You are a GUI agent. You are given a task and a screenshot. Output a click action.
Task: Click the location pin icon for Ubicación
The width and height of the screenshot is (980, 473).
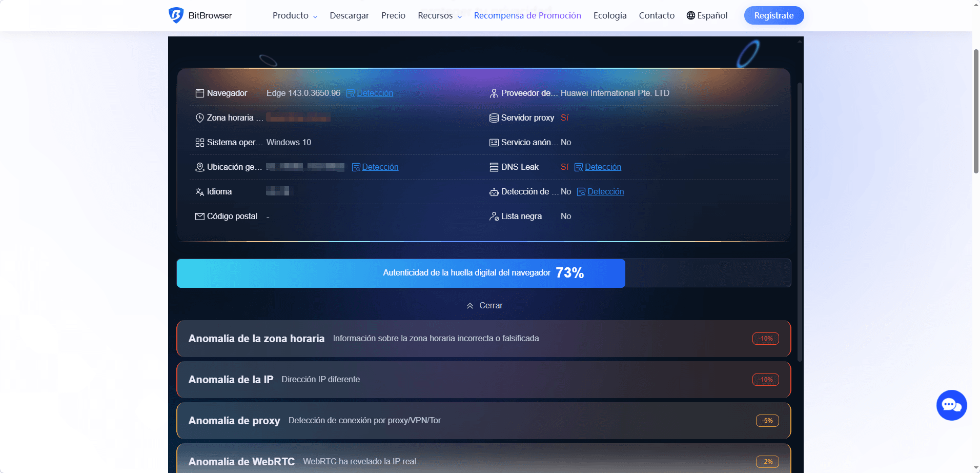click(x=200, y=167)
